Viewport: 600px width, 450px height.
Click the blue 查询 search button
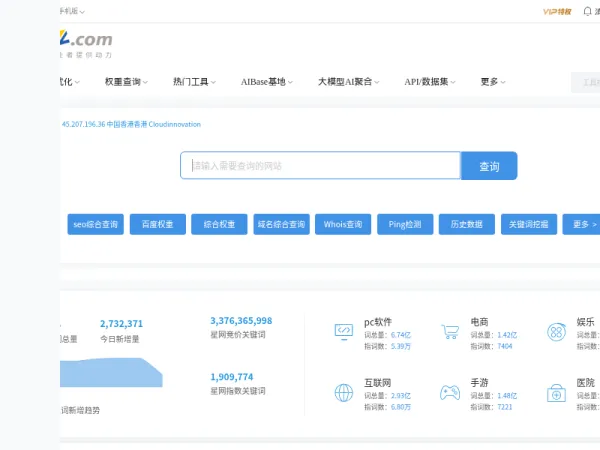[489, 166]
